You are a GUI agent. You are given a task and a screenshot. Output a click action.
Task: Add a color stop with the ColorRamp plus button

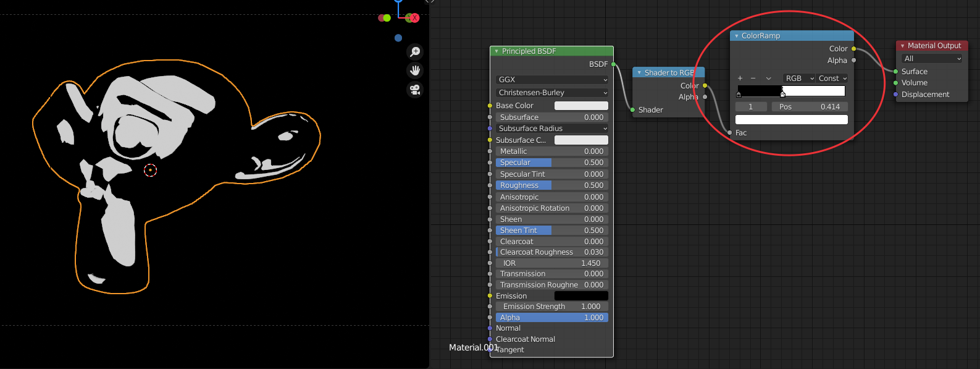click(x=740, y=78)
